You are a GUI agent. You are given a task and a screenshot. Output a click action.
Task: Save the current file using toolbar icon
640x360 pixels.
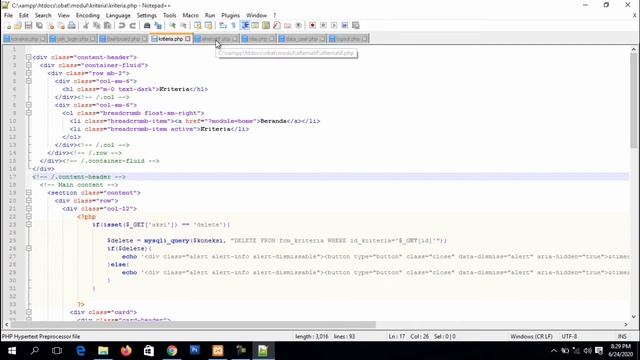[x=28, y=26]
